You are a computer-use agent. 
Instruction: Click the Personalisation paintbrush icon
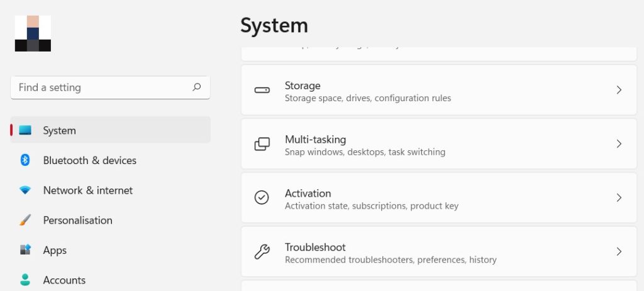25,220
